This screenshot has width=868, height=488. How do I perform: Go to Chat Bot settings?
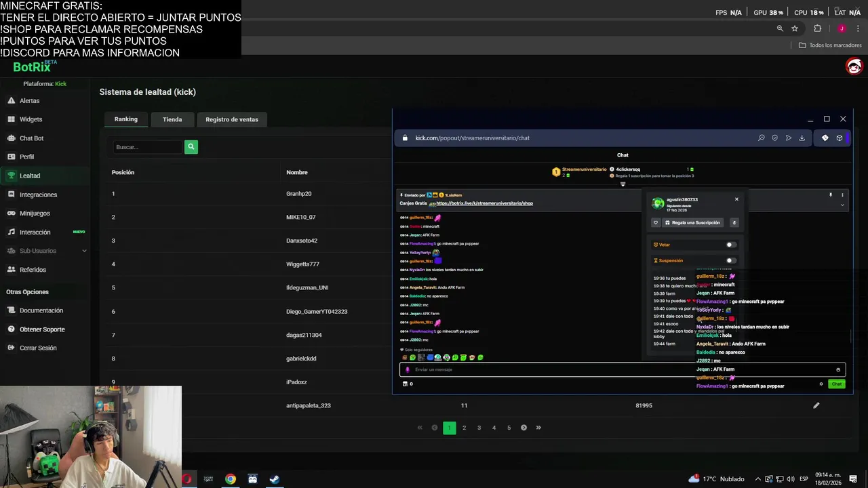31,138
